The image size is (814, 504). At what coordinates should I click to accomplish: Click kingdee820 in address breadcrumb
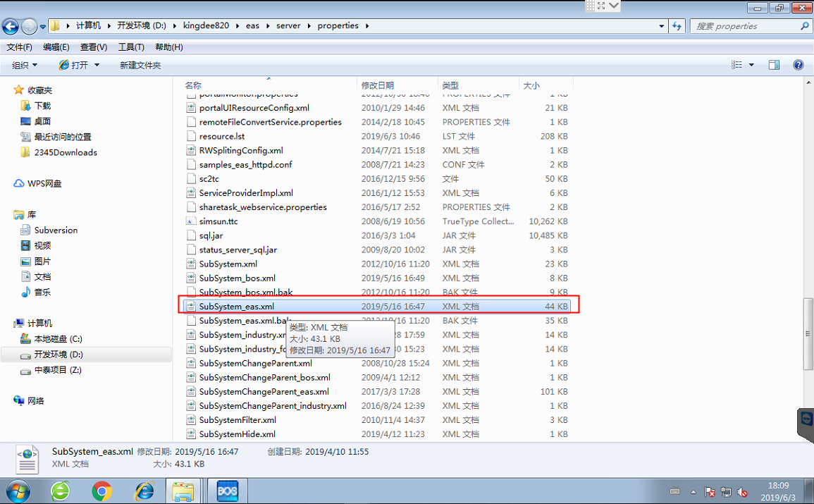click(206, 25)
